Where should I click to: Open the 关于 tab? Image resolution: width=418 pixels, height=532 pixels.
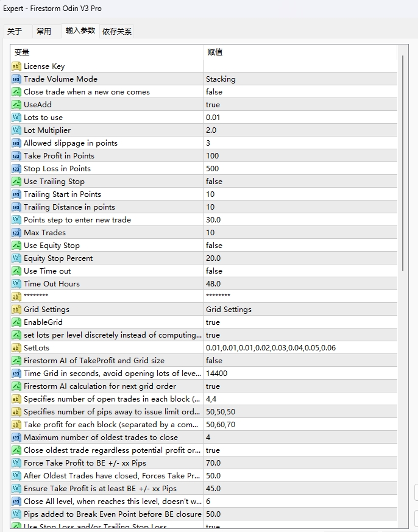tap(15, 31)
